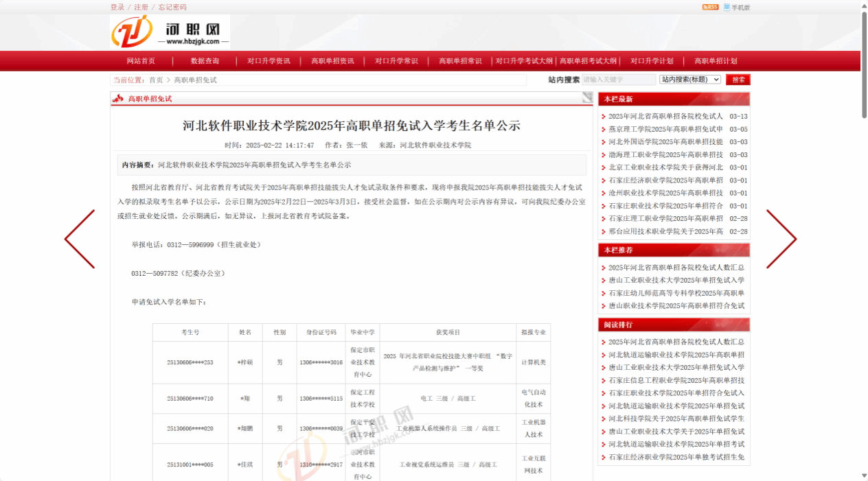Click the 注册 link
The width and height of the screenshot is (868, 481).
(x=141, y=7)
